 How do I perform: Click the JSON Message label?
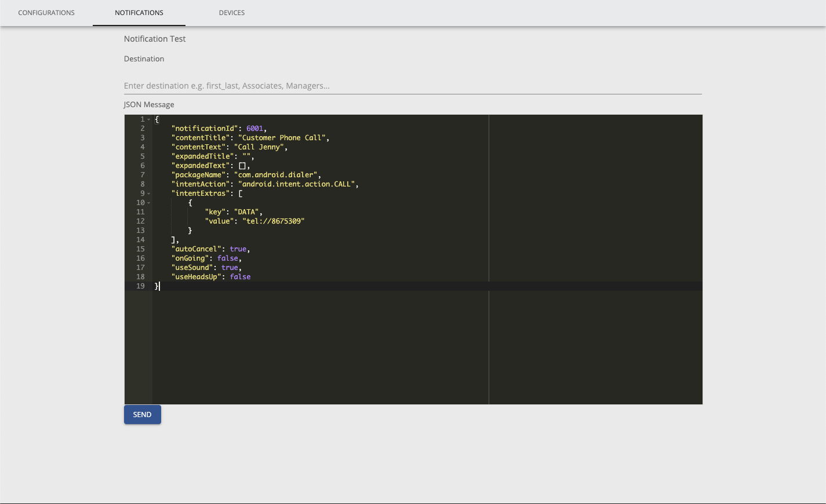click(x=149, y=105)
